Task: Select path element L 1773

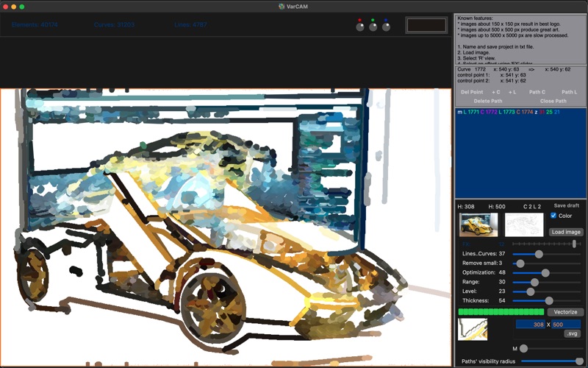Action: [x=506, y=112]
